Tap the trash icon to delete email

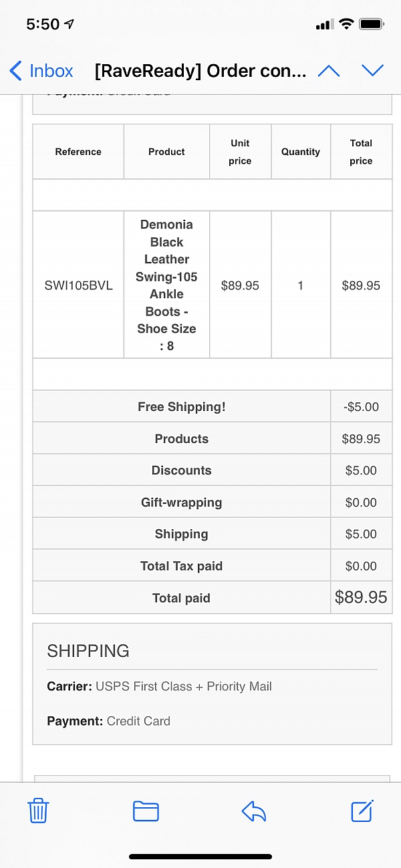point(38,811)
